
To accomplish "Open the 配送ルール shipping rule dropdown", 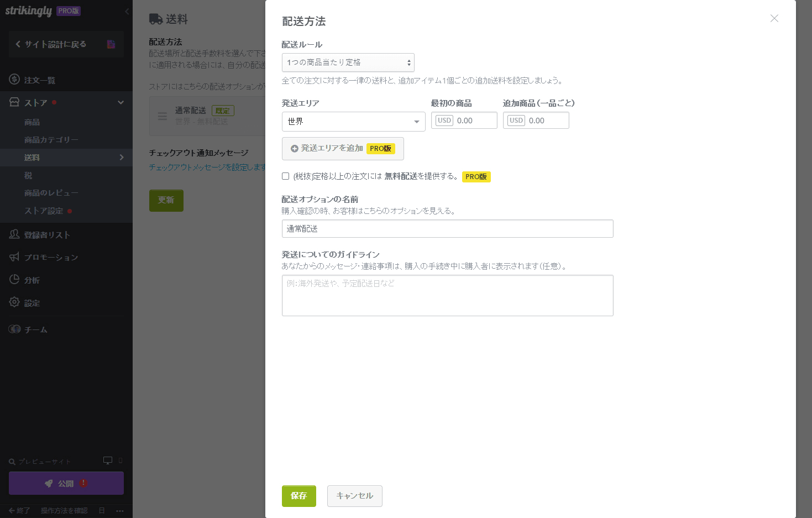I will point(348,62).
